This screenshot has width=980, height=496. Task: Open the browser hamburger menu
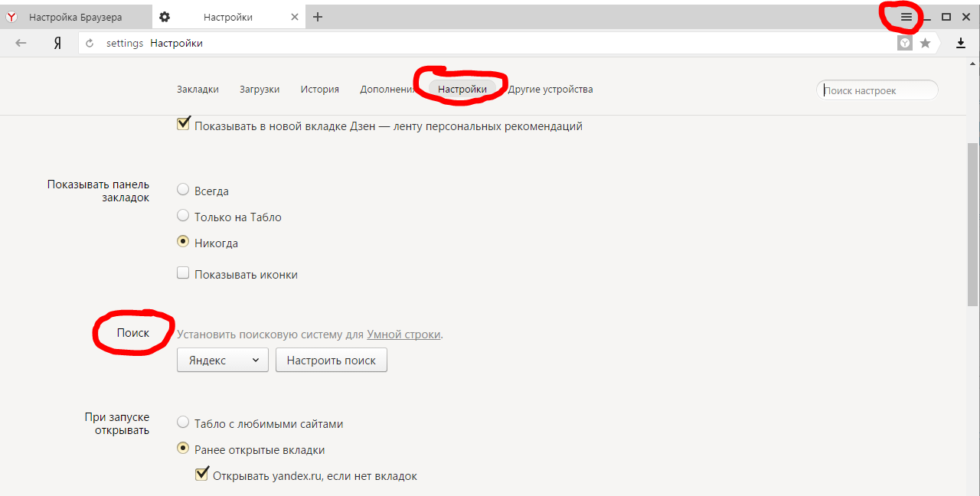point(906,17)
